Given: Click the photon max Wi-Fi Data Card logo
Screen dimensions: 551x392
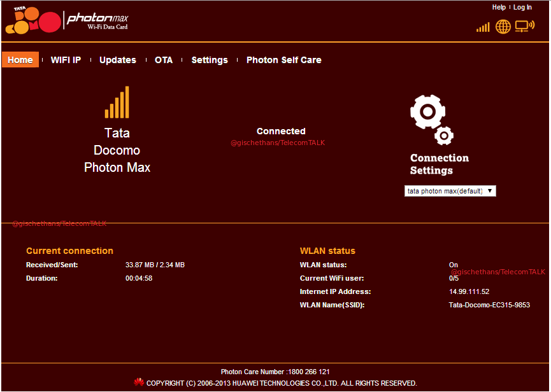Looking at the screenshot, I should pos(97,21).
